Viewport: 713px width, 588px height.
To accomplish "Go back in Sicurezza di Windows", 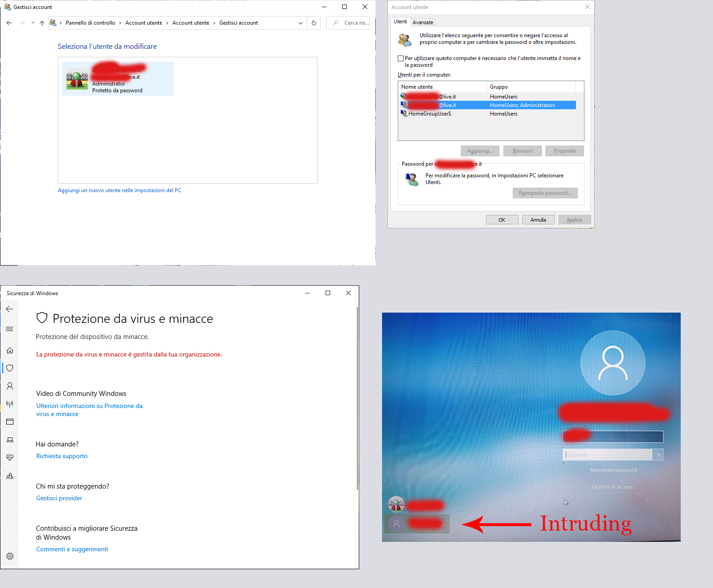I will (x=9, y=309).
